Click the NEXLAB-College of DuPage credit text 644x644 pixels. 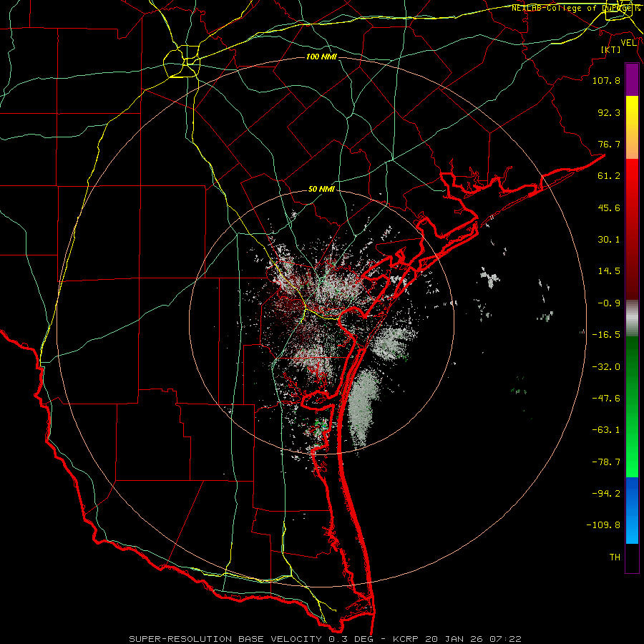point(575,8)
